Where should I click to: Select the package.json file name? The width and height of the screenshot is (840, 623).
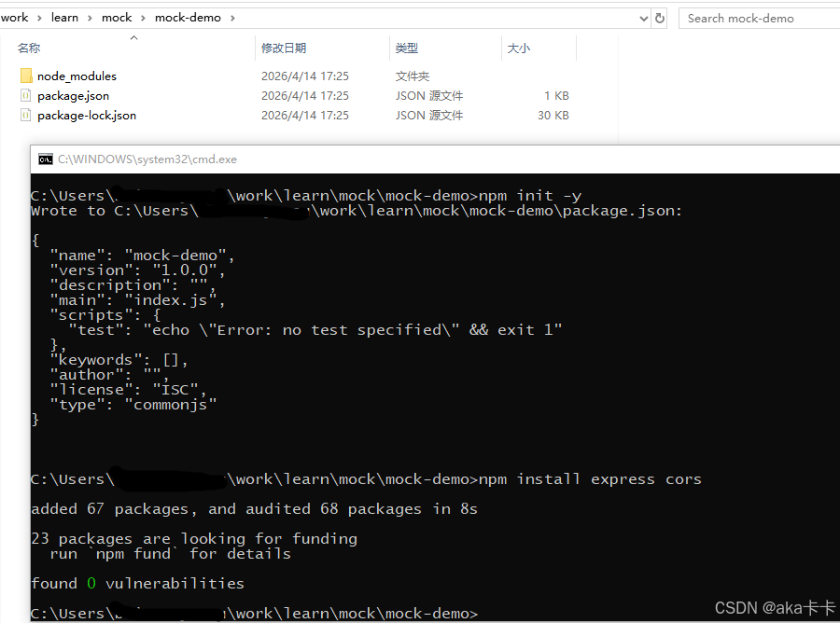(74, 96)
